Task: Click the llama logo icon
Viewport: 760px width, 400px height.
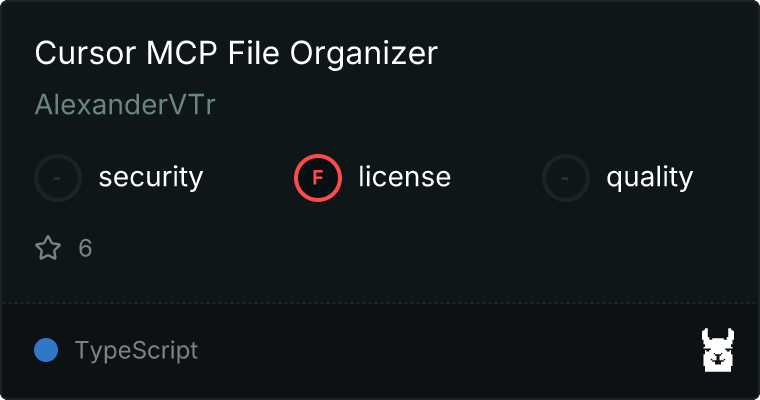Action: click(x=718, y=350)
